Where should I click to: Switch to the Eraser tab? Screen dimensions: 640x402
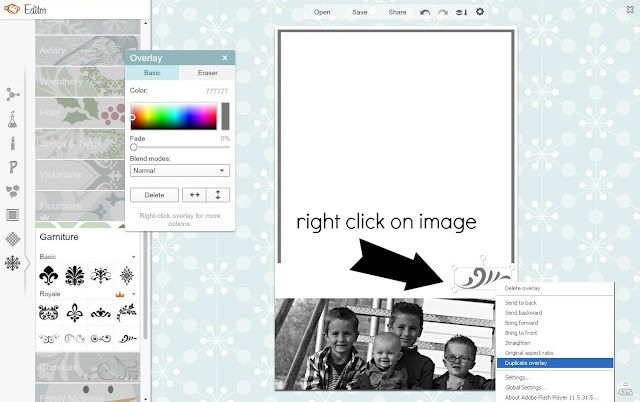click(207, 73)
